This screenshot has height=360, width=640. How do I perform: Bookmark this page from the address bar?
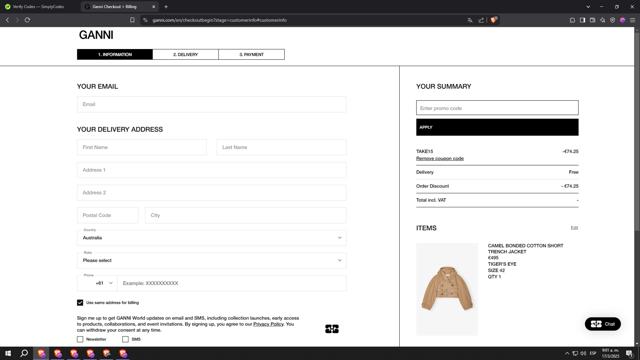point(132,20)
